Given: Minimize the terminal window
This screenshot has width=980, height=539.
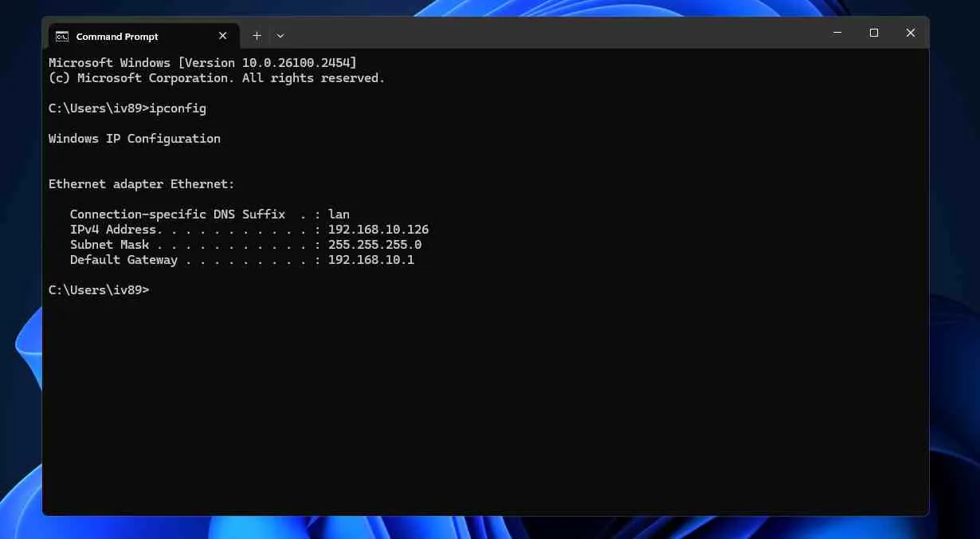Looking at the screenshot, I should [837, 33].
